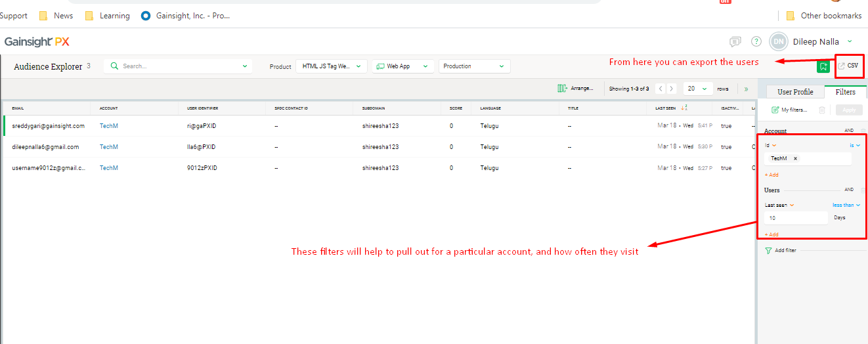Focus the Audience Explorer search field

(x=177, y=66)
